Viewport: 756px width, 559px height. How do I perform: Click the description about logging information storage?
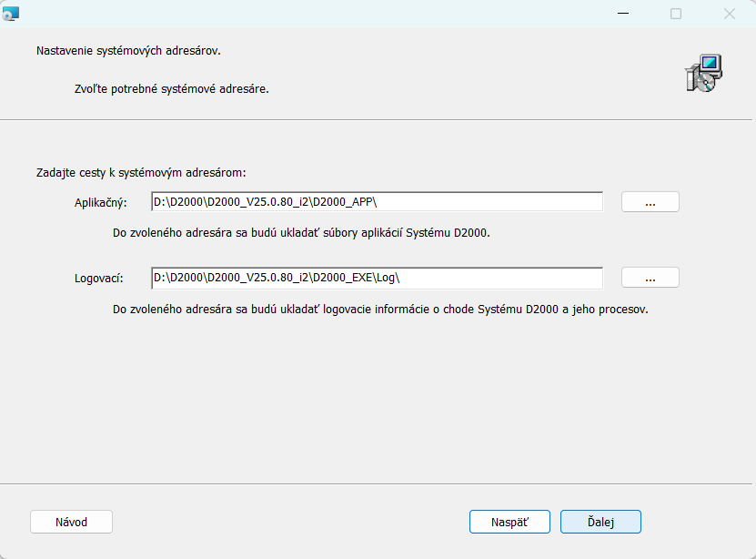[379, 309]
